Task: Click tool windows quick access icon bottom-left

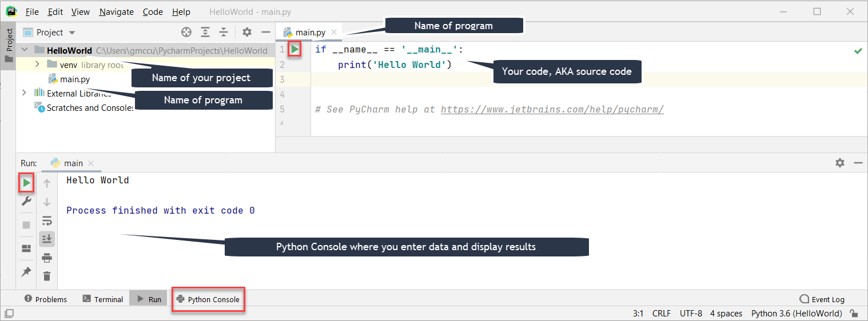Action: click(9, 314)
